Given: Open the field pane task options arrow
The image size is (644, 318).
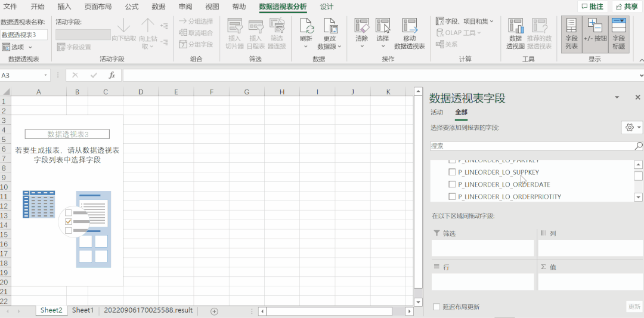Looking at the screenshot, I should (x=617, y=97).
